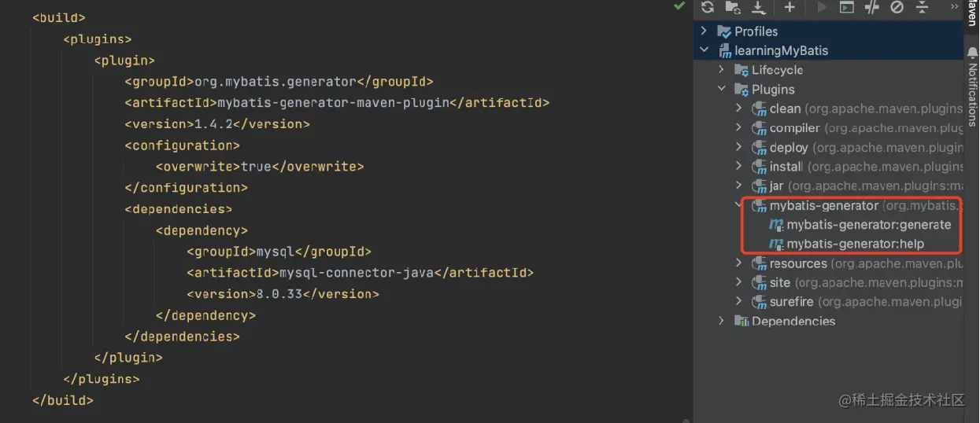This screenshot has height=423, width=980.
Task: Click the mybatis-generator plugin icon
Action: (759, 205)
